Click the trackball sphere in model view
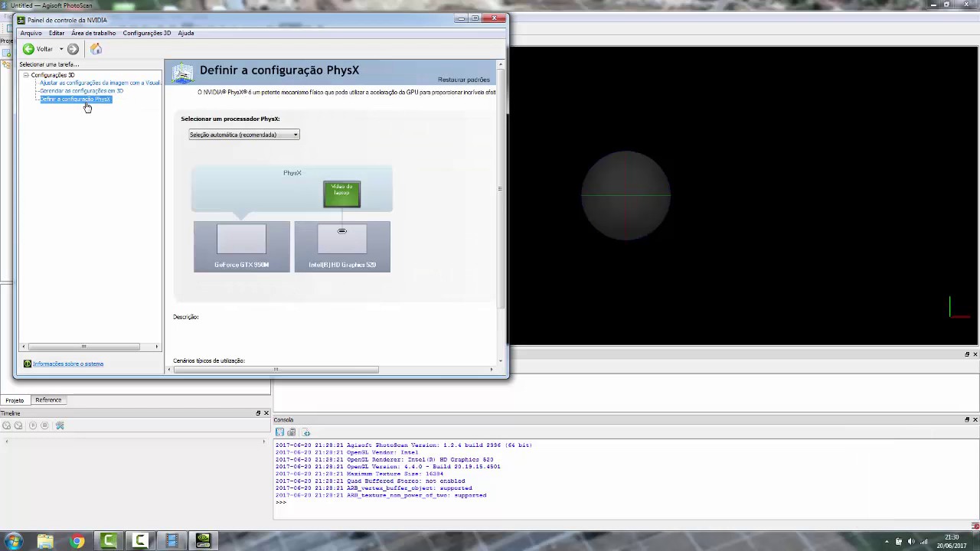The height and width of the screenshot is (551, 980). 626,195
